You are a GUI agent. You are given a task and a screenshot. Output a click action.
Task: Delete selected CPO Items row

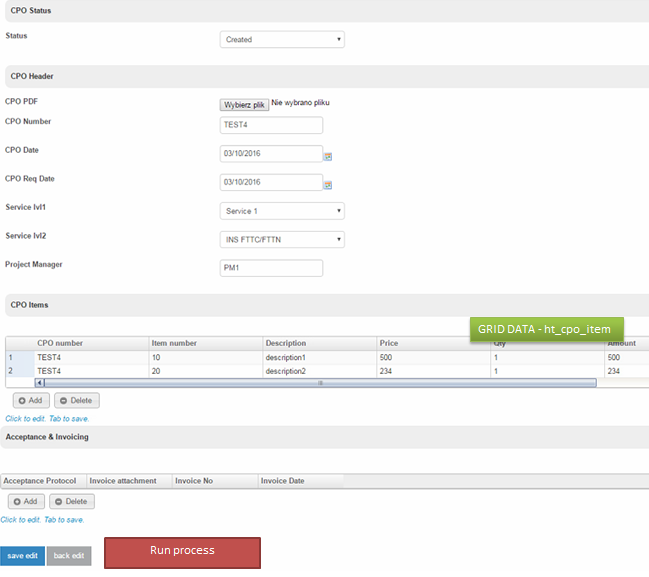pyautogui.click(x=76, y=400)
